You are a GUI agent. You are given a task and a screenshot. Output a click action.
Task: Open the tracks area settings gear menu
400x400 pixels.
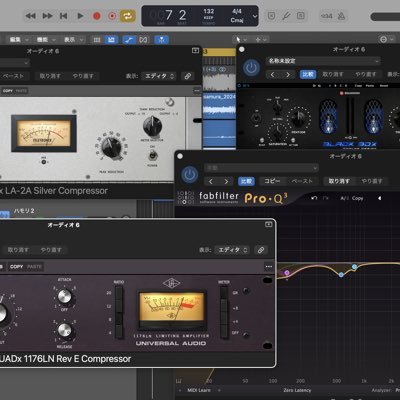pyautogui.click(x=386, y=40)
